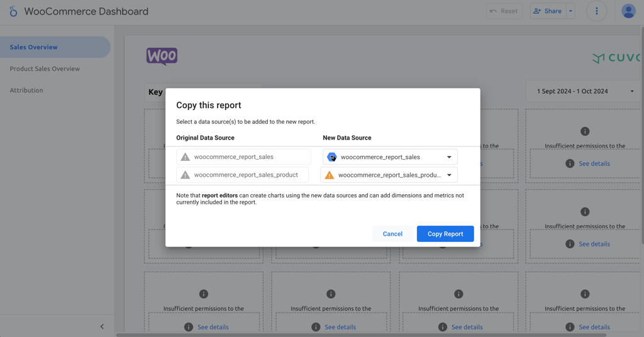
Task: Click warning icon beside original woocommerce_report_sales_product
Action: click(186, 175)
